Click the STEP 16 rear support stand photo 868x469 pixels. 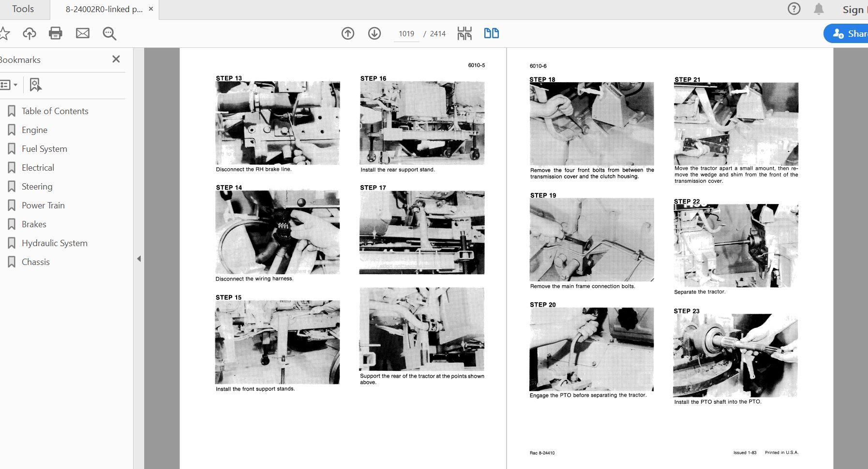pos(422,123)
